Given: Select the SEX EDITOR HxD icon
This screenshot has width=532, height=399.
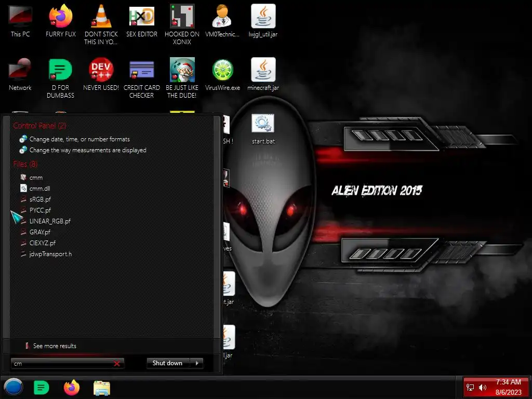Looking at the screenshot, I should [x=141, y=21].
